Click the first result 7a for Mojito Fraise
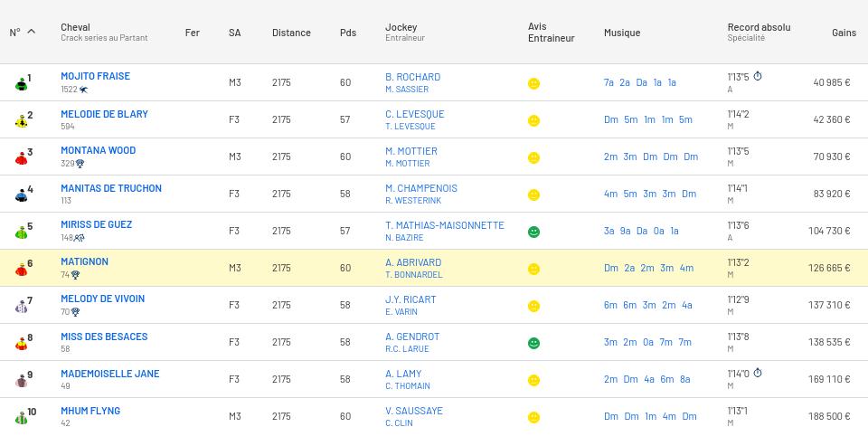 tap(609, 82)
